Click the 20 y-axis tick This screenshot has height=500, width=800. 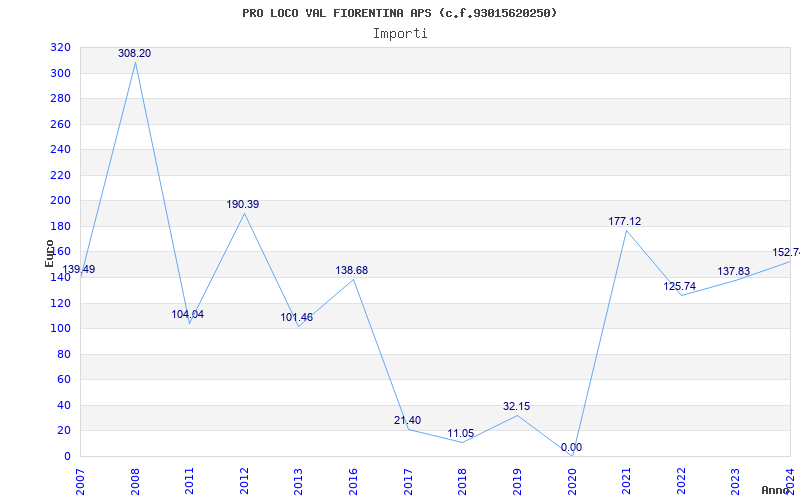point(64,431)
